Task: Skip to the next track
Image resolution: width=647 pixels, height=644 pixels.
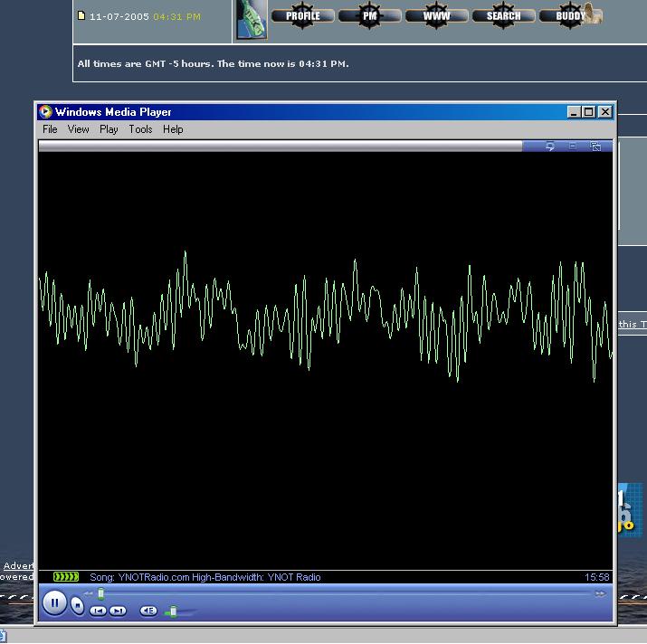Action: point(118,611)
